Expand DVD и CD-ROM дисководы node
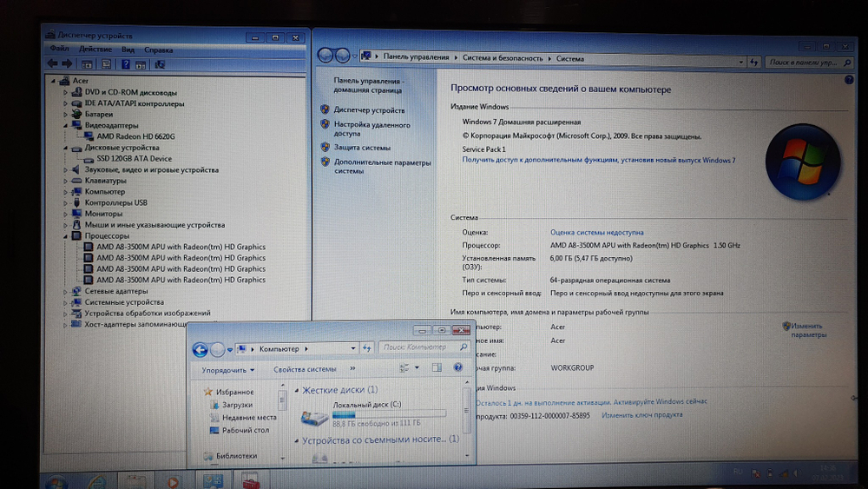Screen dimensions: 868x489 tap(65, 92)
